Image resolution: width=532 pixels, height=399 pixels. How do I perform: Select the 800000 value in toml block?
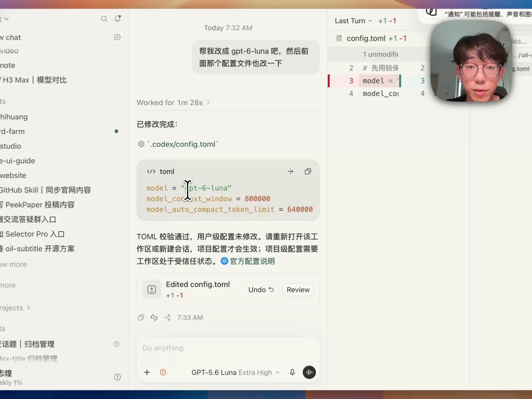257,199
